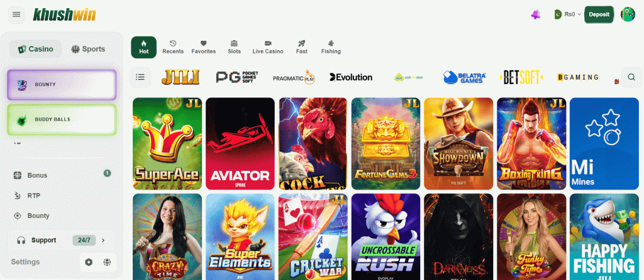Select the Slots tab
This screenshot has height=280, width=644.
point(234,48)
